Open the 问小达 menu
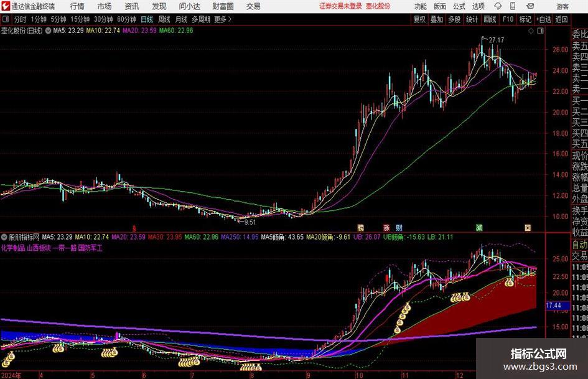The height and width of the screenshot is (379, 588). pyautogui.click(x=189, y=6)
